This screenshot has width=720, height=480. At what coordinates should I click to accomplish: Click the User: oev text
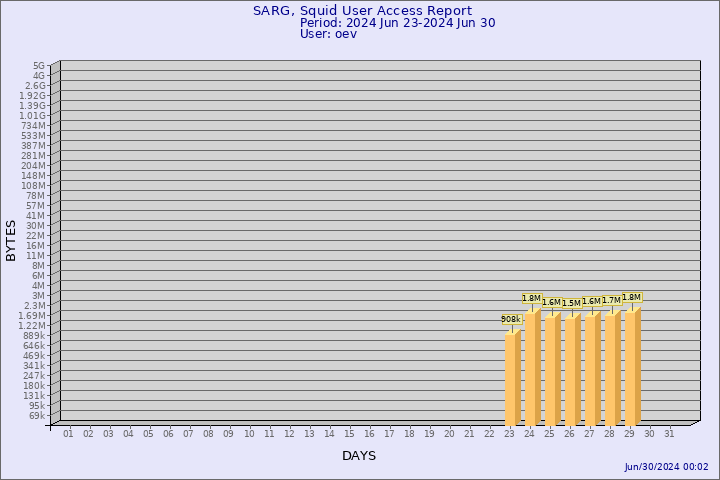(328, 34)
